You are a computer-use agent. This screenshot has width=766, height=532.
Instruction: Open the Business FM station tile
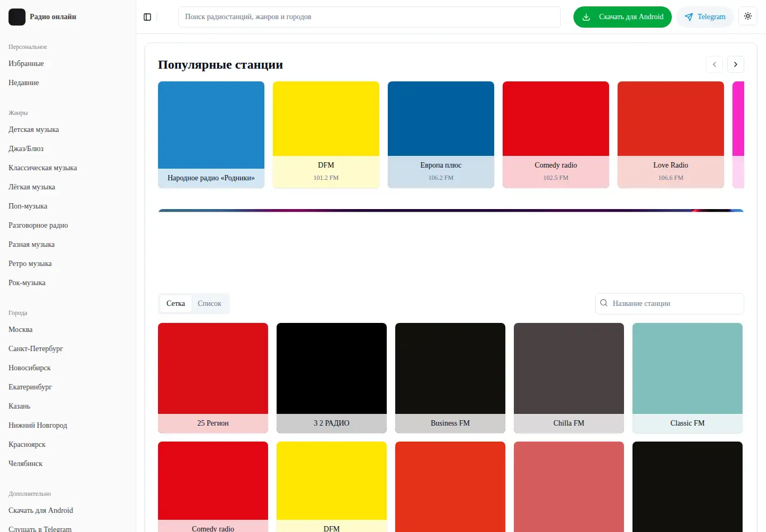pyautogui.click(x=450, y=378)
